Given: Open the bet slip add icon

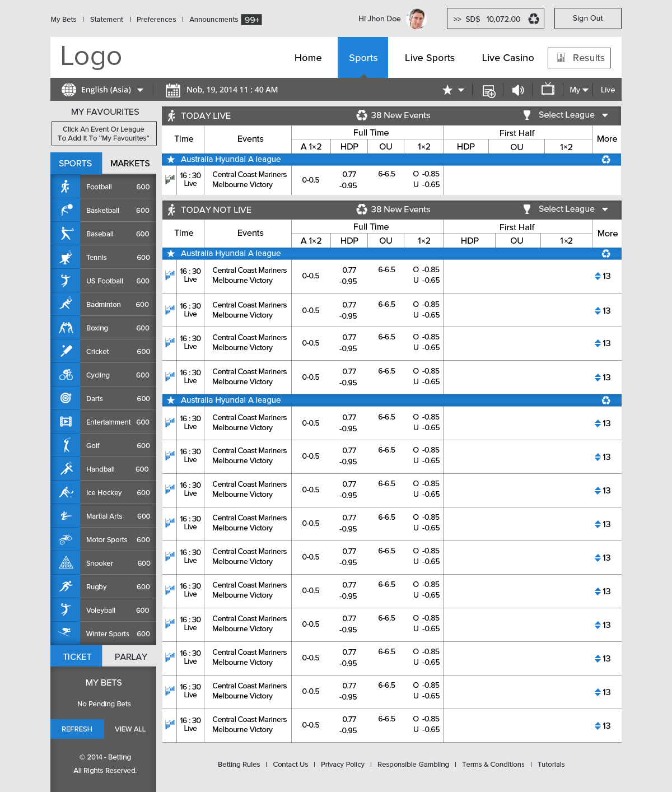Looking at the screenshot, I should 488,91.
